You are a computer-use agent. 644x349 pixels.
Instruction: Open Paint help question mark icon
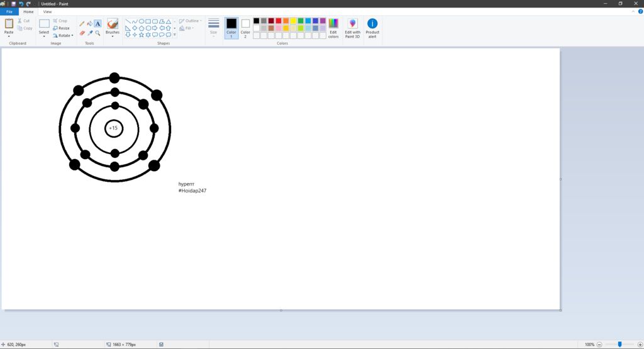tap(640, 11)
